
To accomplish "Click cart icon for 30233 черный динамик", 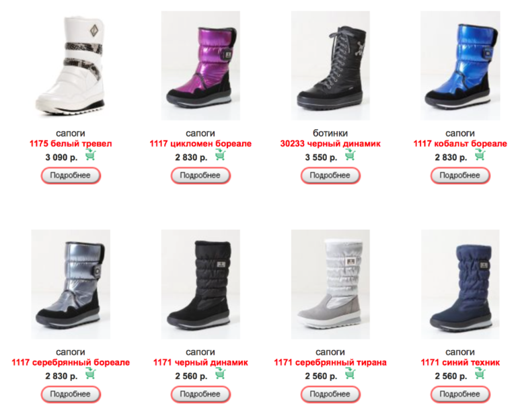I will [x=350, y=155].
